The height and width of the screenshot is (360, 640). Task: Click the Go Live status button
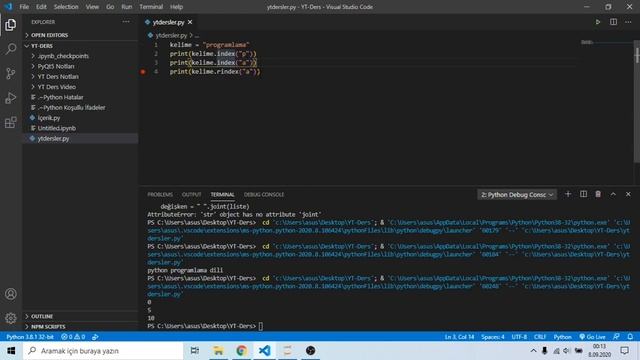(x=592, y=337)
